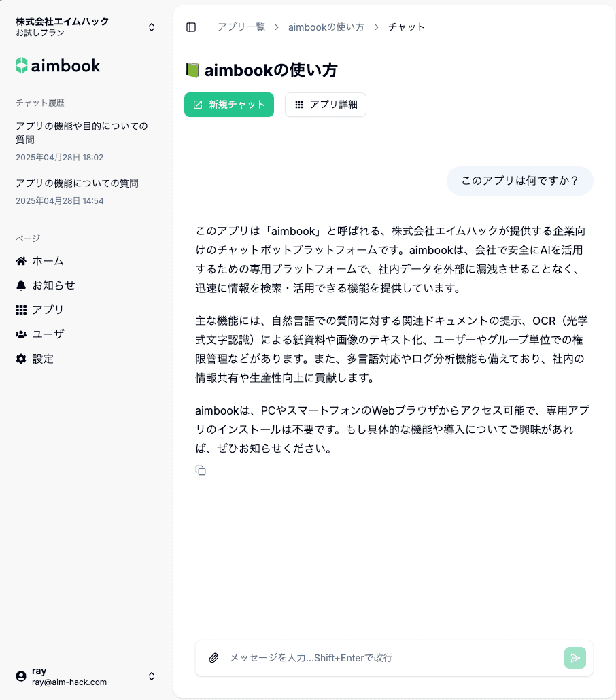Click アプリ一覧 breadcrumb link
Screen dimensions: 616x700
click(241, 27)
